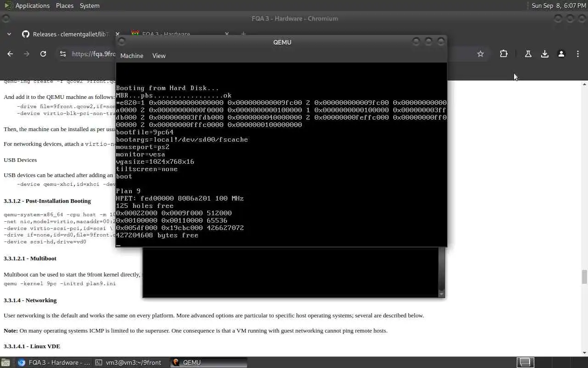Click the terminal scrollbar down arrow behind QEMU

pyautogui.click(x=442, y=294)
